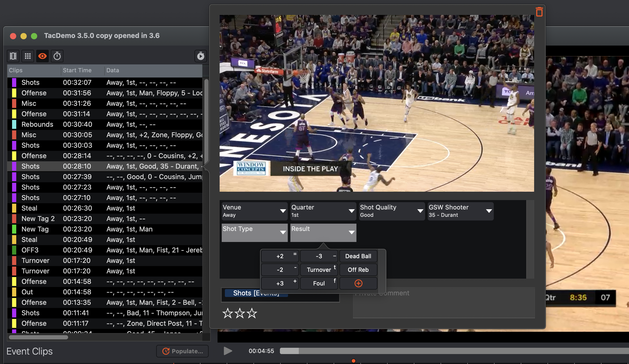Select the Shots clip at 00:11:41
Screen dimensions: 629x364
point(105,313)
